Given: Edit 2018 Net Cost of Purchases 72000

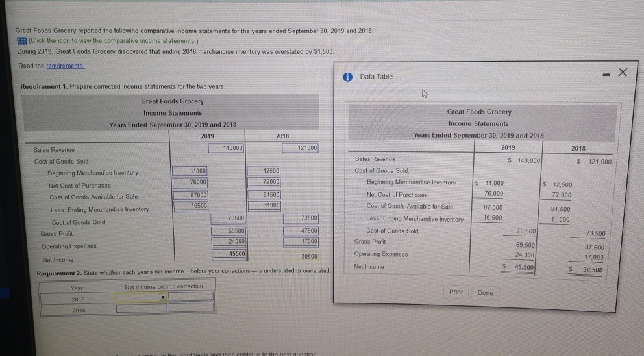Looking at the screenshot, I should pos(264,181).
